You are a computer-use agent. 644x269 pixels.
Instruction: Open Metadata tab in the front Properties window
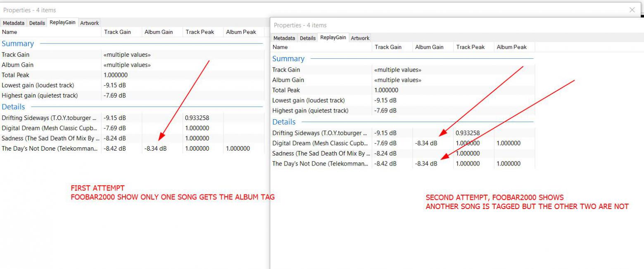pyautogui.click(x=284, y=38)
